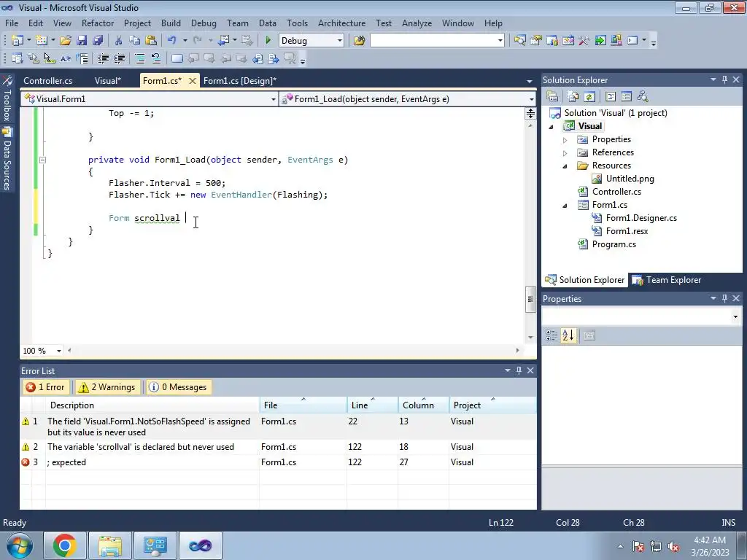
Task: Click the Paste clipboard icon
Action: tap(151, 41)
